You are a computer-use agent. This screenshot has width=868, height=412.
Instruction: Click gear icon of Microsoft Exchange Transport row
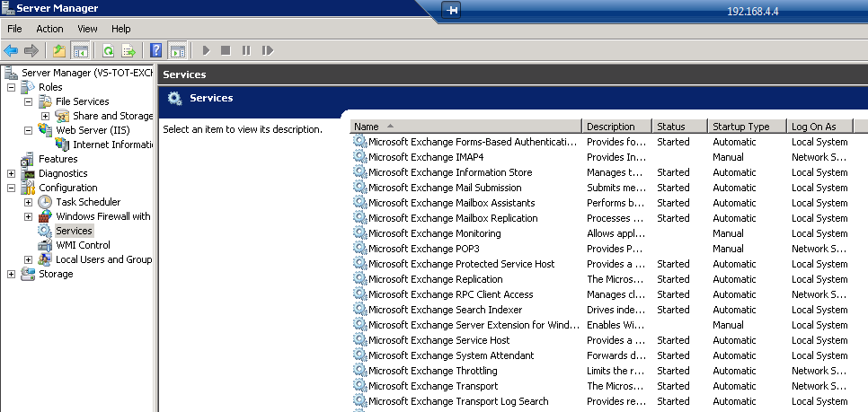359,385
